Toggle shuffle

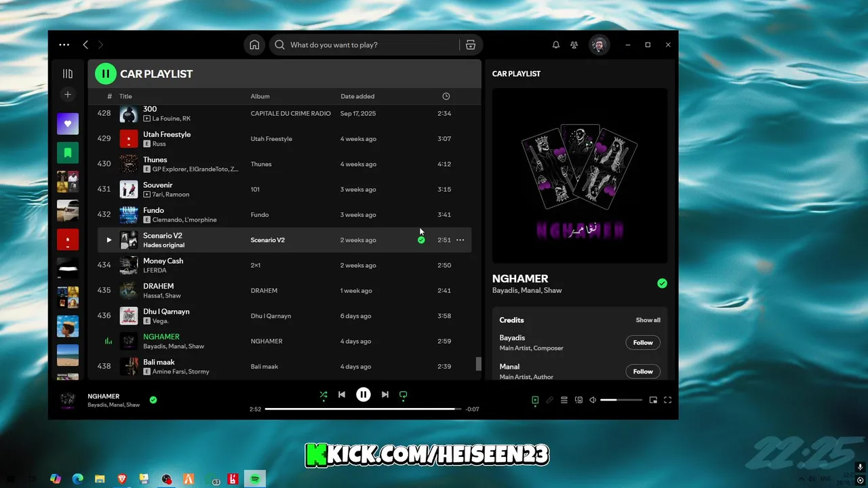coord(323,394)
